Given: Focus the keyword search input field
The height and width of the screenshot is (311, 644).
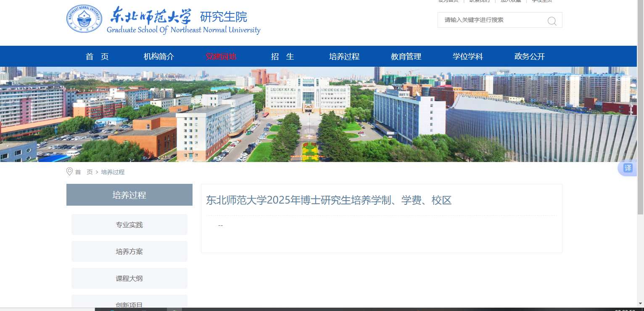Looking at the screenshot, I should coord(492,20).
